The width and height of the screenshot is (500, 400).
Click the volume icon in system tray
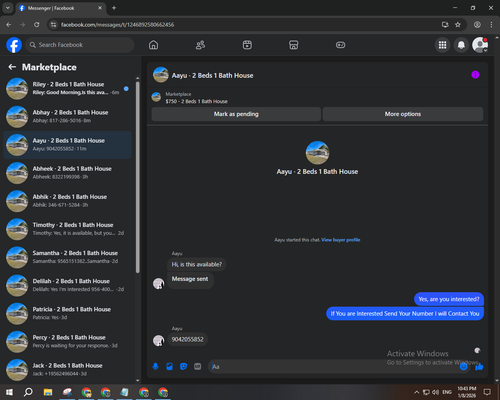[x=435, y=392]
